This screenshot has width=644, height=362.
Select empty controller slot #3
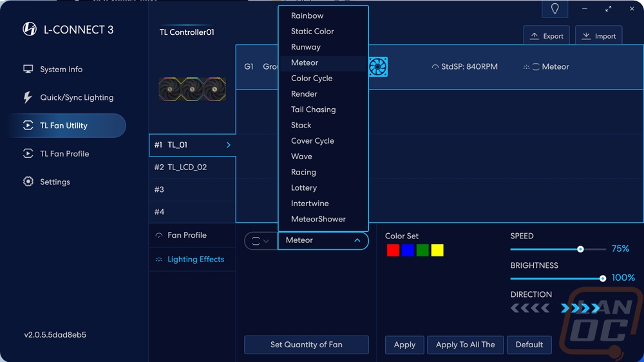point(192,189)
